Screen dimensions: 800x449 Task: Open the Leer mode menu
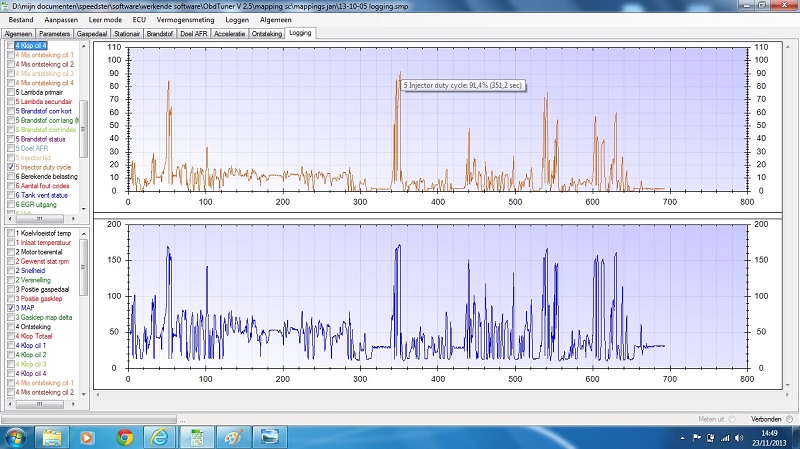(105, 19)
